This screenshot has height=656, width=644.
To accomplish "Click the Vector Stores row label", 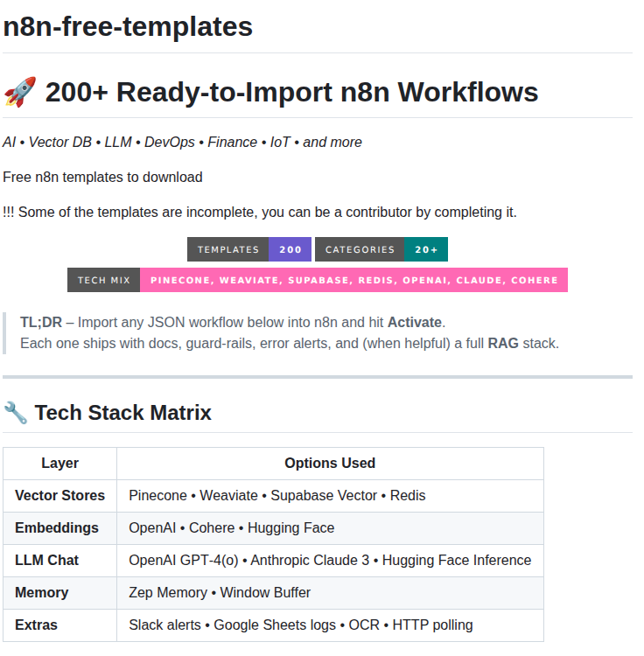I will [x=59, y=495].
